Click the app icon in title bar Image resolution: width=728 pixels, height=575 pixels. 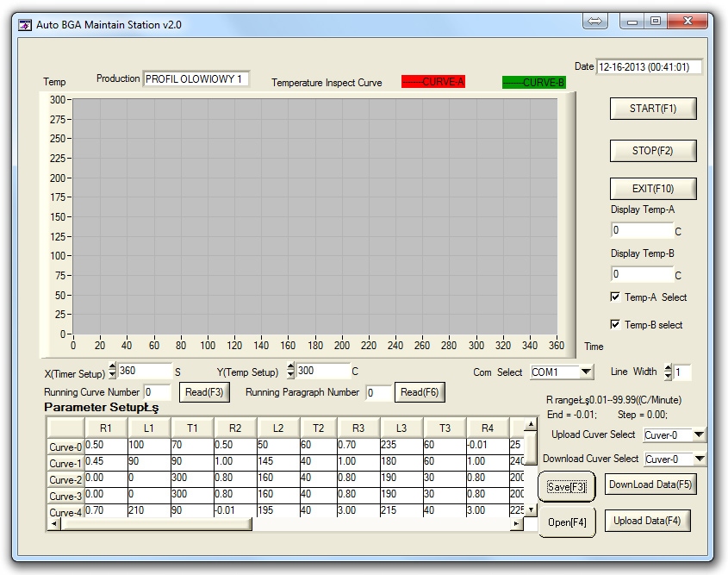(25, 25)
